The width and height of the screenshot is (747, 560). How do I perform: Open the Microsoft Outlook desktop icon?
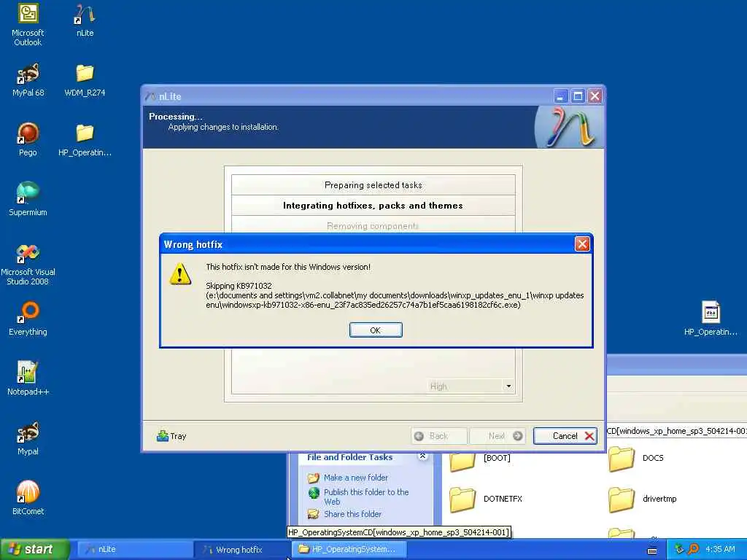pos(28,25)
